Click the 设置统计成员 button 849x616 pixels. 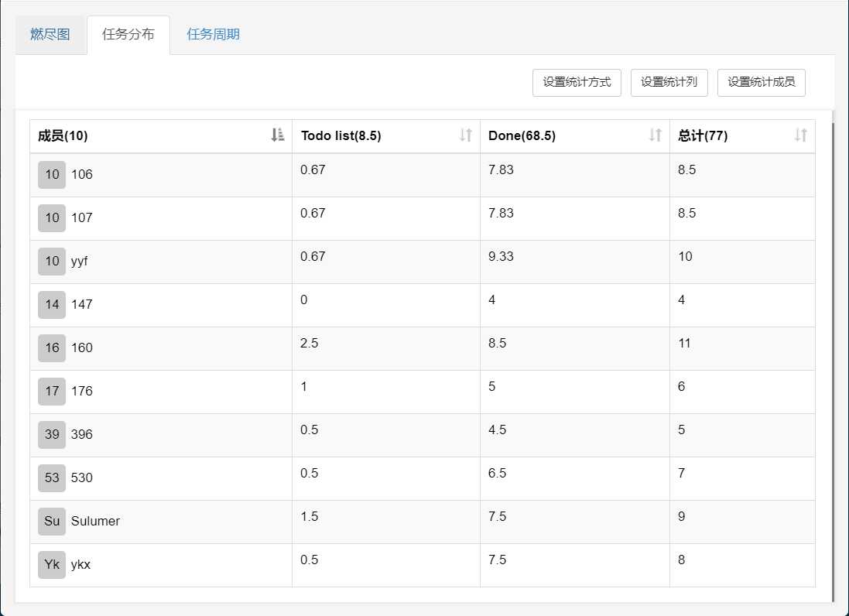pyautogui.click(x=761, y=82)
